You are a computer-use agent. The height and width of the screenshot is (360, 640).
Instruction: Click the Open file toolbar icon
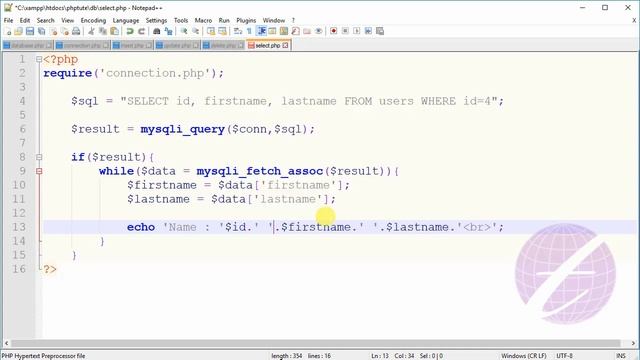[x=18, y=31]
